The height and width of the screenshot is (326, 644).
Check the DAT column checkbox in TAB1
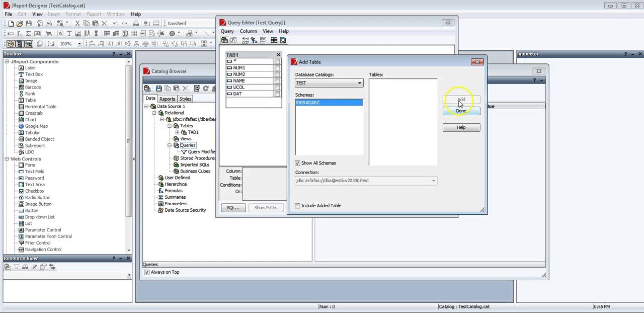click(277, 94)
